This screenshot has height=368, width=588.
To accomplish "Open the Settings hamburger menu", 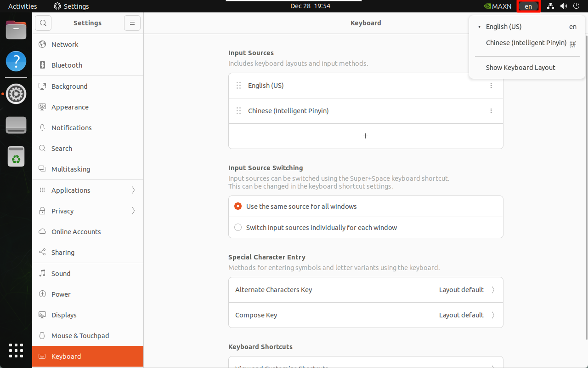I will [x=132, y=23].
